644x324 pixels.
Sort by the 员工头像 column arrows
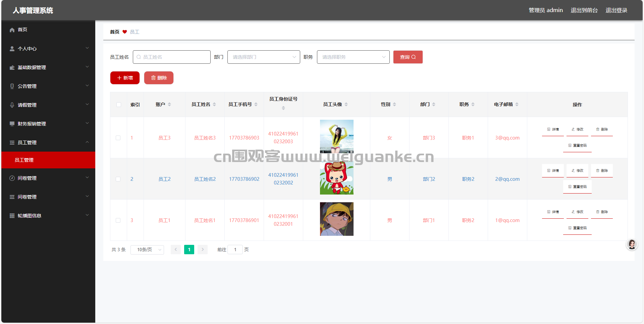coord(346,104)
